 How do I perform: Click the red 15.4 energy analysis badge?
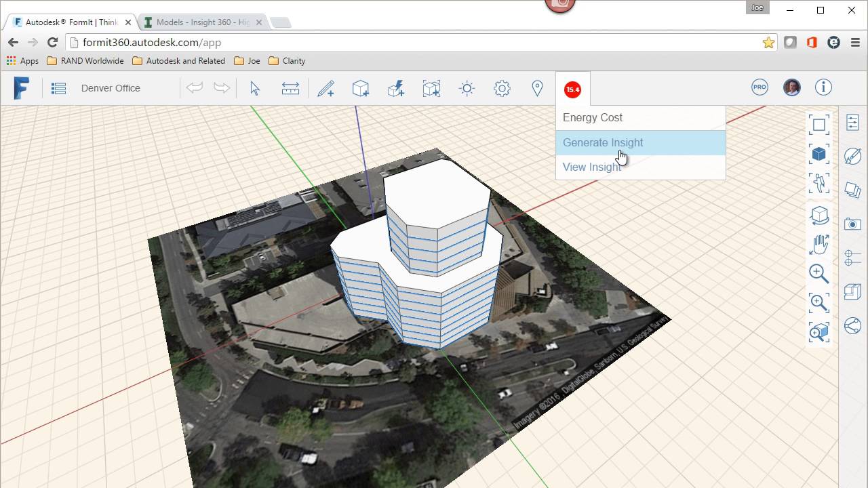click(x=572, y=89)
